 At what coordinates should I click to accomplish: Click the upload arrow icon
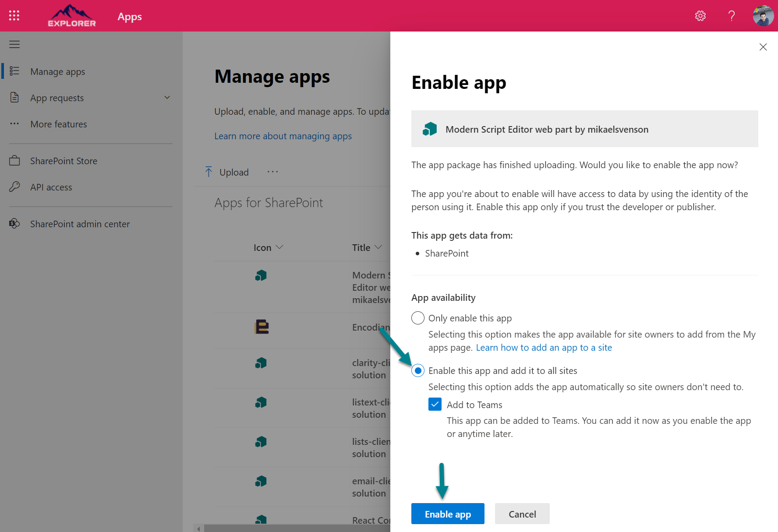pos(209,172)
